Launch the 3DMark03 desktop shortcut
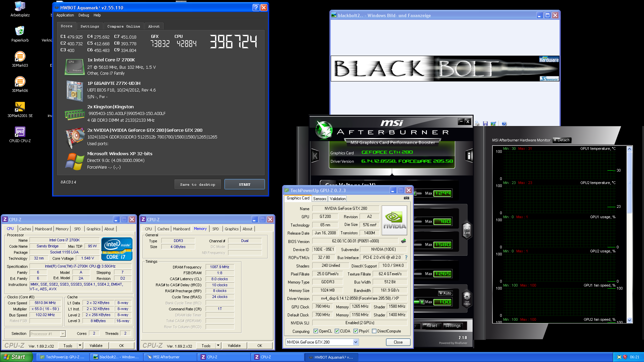The image size is (644, 362). point(20,59)
